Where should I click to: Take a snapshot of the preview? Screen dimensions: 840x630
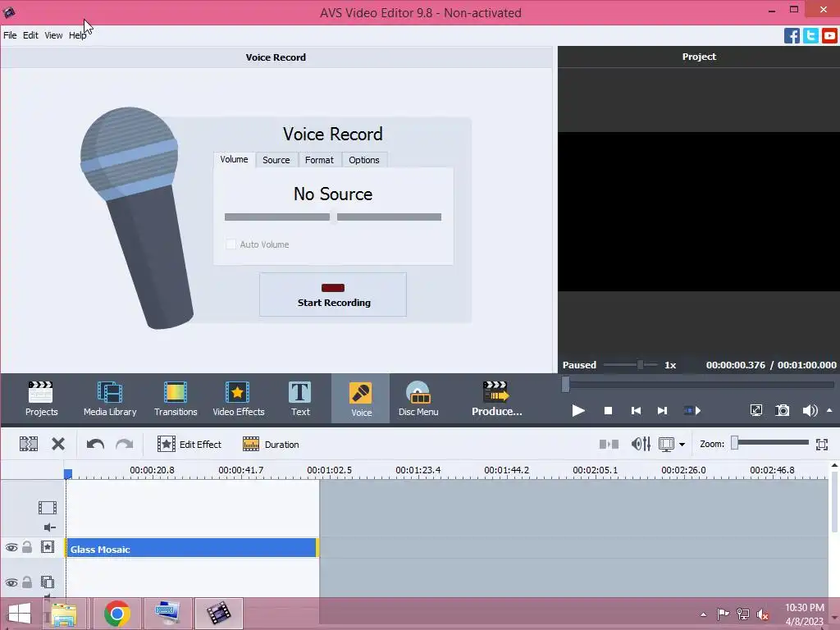tap(782, 410)
